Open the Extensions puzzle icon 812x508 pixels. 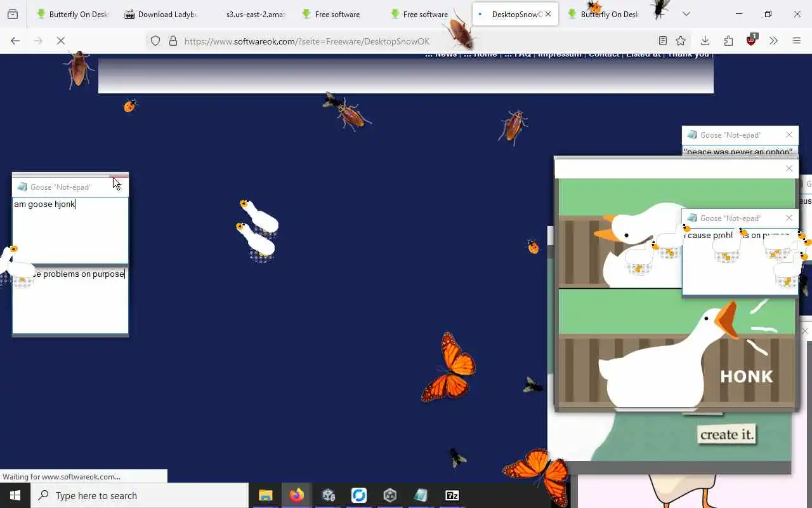point(728,41)
